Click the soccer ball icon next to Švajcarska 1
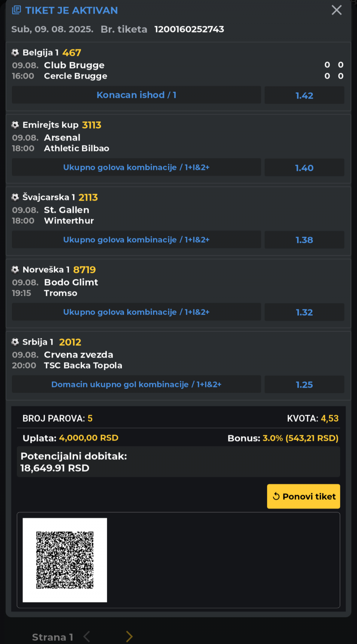This screenshot has height=644, width=357. point(15,197)
